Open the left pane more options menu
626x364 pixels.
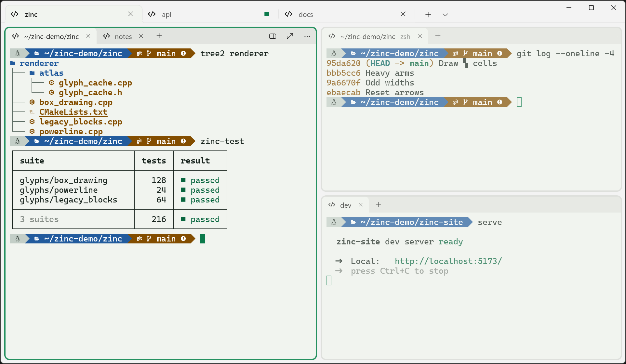tap(307, 36)
